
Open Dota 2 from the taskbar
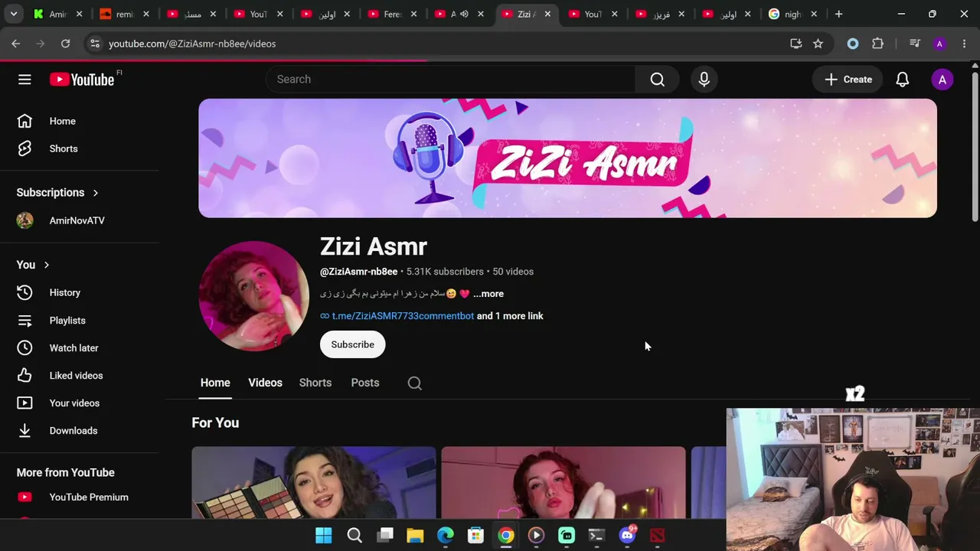(658, 535)
